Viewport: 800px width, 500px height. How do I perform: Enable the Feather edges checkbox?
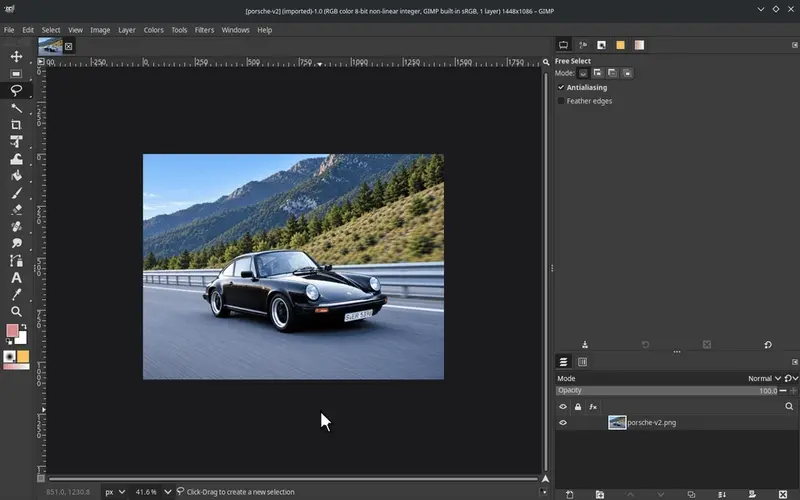tap(561, 101)
